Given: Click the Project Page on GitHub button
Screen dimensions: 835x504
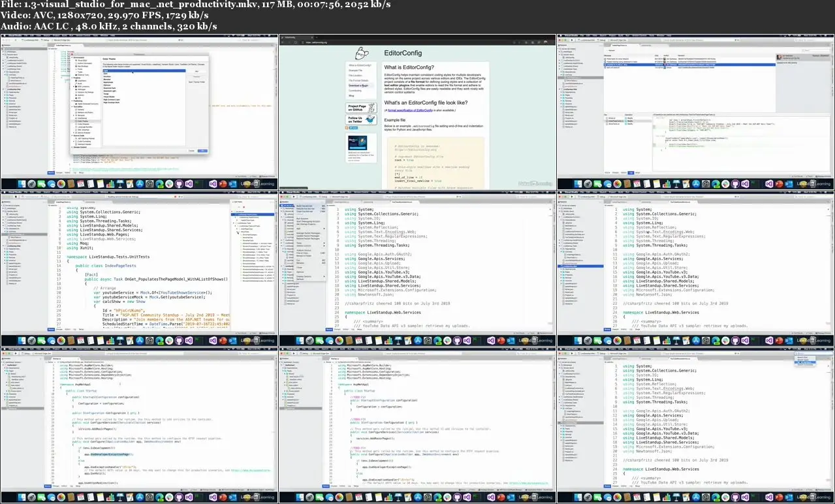Looking at the screenshot, I should tap(361, 108).
